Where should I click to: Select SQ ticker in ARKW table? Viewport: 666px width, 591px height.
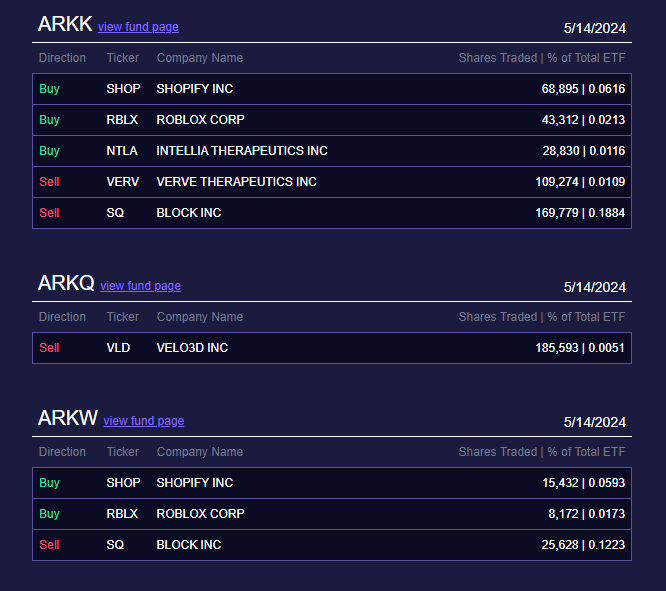(115, 545)
